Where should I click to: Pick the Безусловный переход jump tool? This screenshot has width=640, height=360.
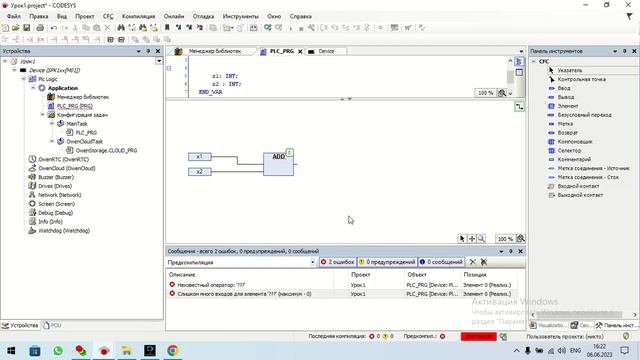(x=584, y=115)
